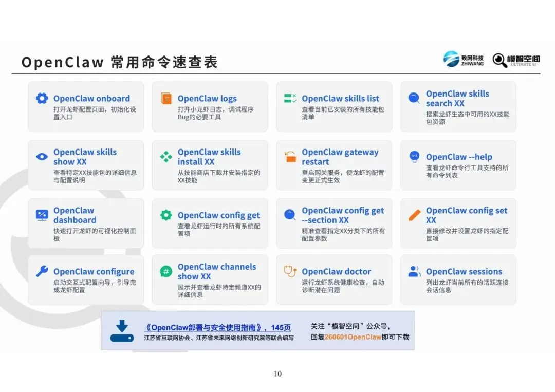This screenshot has width=555, height=392.
Task: Select the OpenClaw onboard title
Action: 91,98
